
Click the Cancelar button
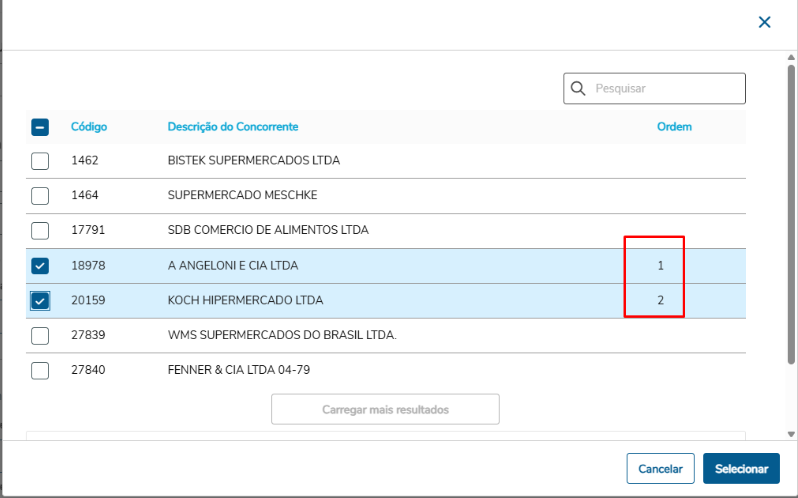point(660,469)
